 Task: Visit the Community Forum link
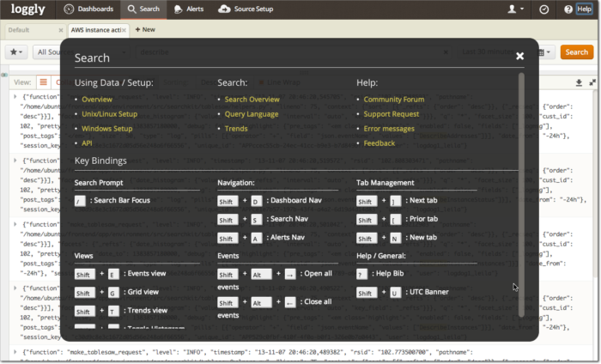click(393, 100)
